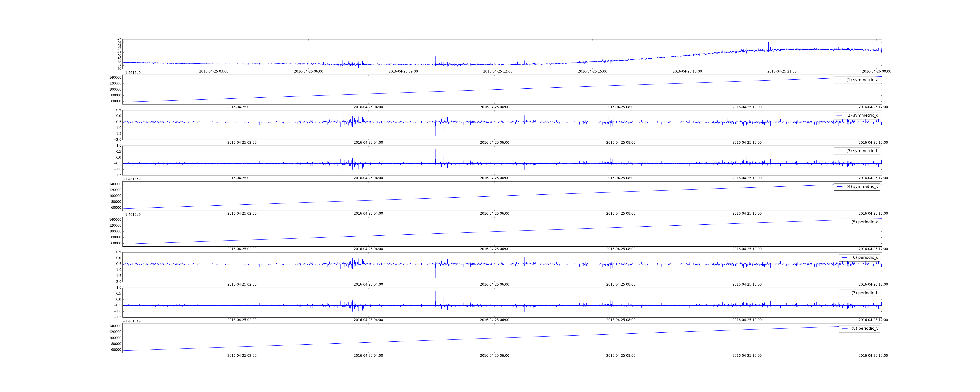Image resolution: width=980 pixels, height=392 pixels.
Task: Click the blue line sample in symmetric_a legend
Action: (839, 80)
